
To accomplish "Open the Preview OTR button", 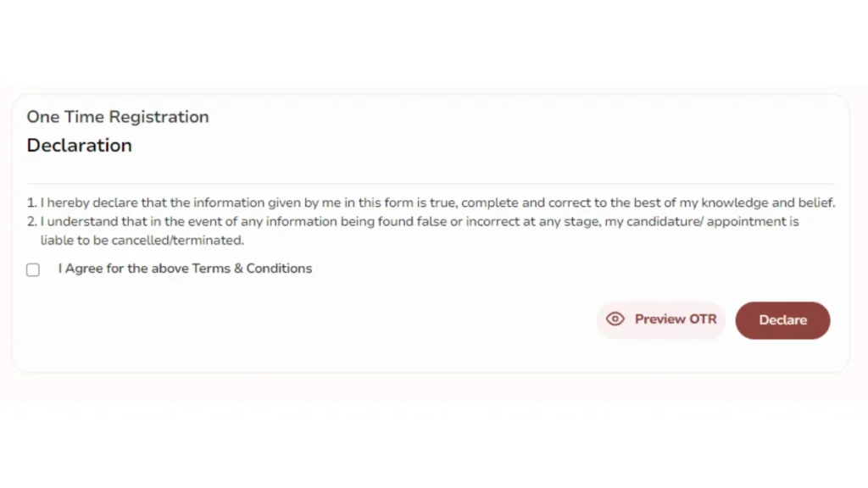I will coord(661,319).
